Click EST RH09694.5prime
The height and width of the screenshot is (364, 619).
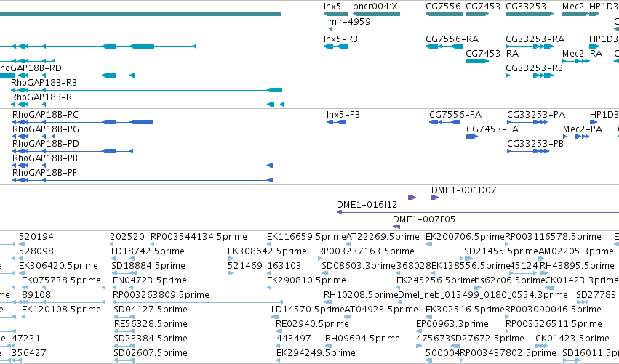362,339
